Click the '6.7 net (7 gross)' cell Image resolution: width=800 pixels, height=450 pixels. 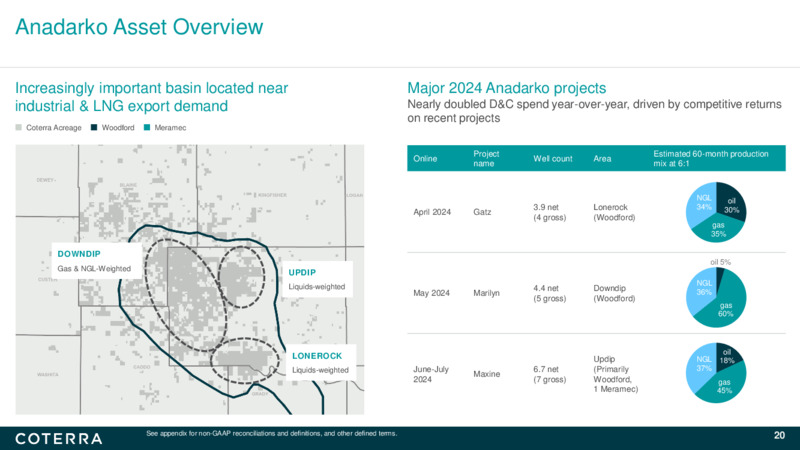pyautogui.click(x=549, y=374)
